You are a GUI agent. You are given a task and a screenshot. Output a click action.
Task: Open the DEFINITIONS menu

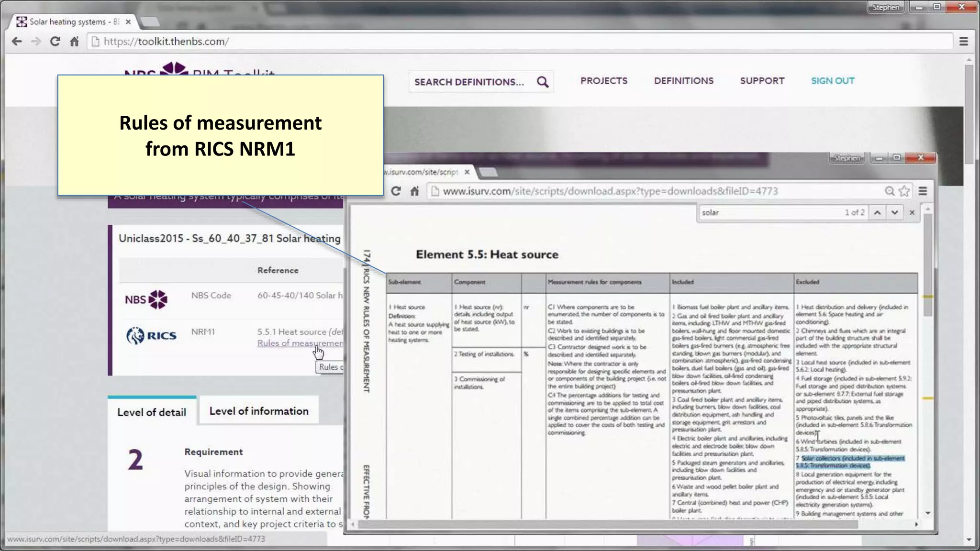coord(684,81)
